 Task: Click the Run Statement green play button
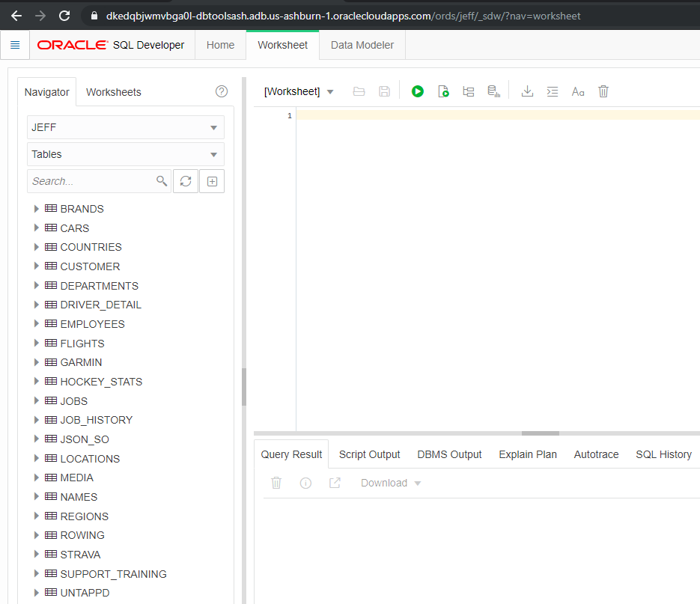pyautogui.click(x=418, y=91)
